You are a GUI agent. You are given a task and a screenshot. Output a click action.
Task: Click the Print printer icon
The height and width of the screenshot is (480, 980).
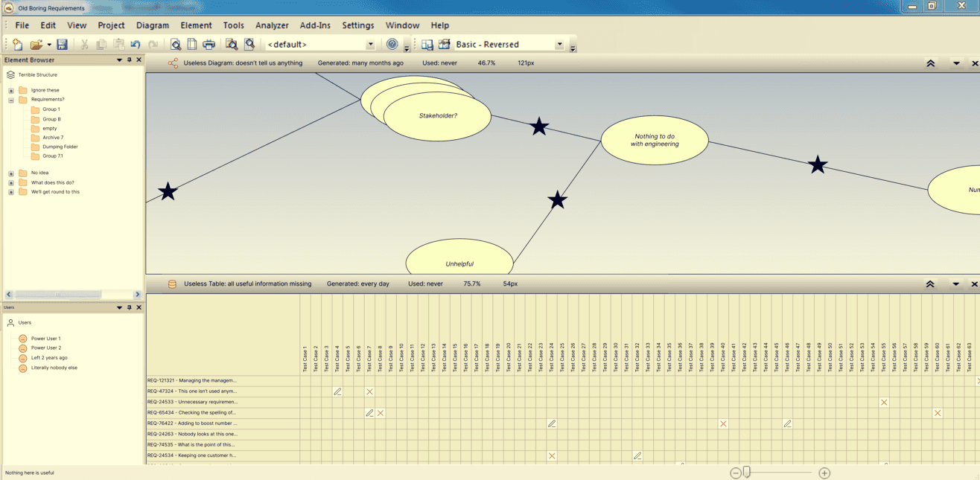[209, 45]
